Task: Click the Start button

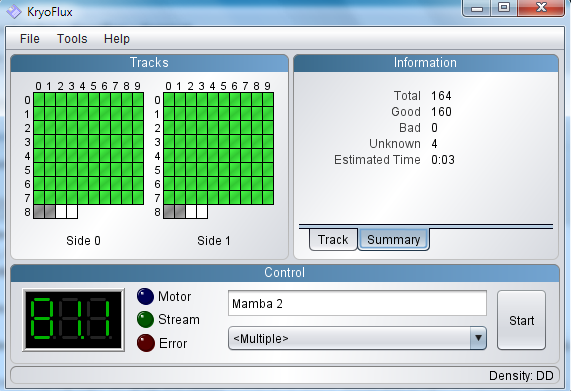Action: coord(521,320)
